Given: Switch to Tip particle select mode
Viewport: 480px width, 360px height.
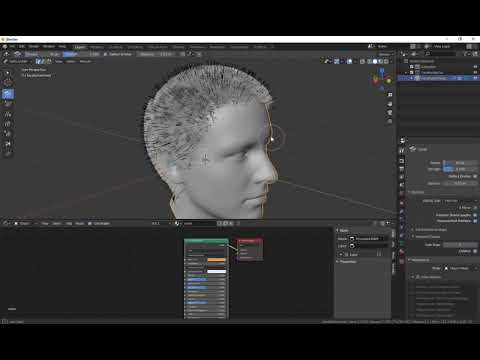Looking at the screenshot, I should 49,61.
